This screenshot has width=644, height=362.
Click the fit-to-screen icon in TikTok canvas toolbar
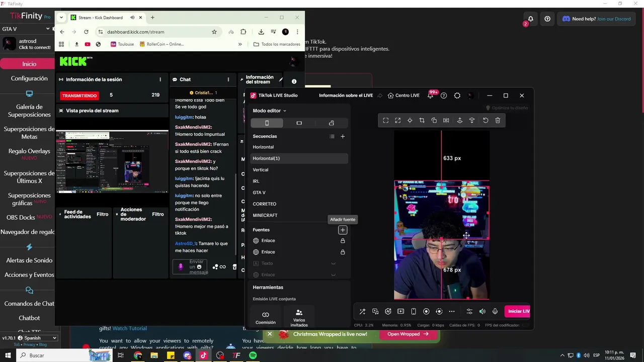point(385,121)
